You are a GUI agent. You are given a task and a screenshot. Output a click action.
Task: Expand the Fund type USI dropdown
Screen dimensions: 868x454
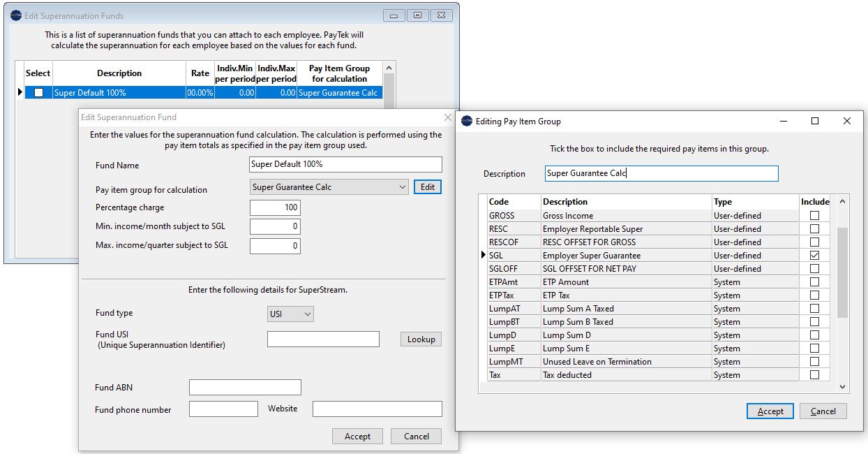pos(307,314)
